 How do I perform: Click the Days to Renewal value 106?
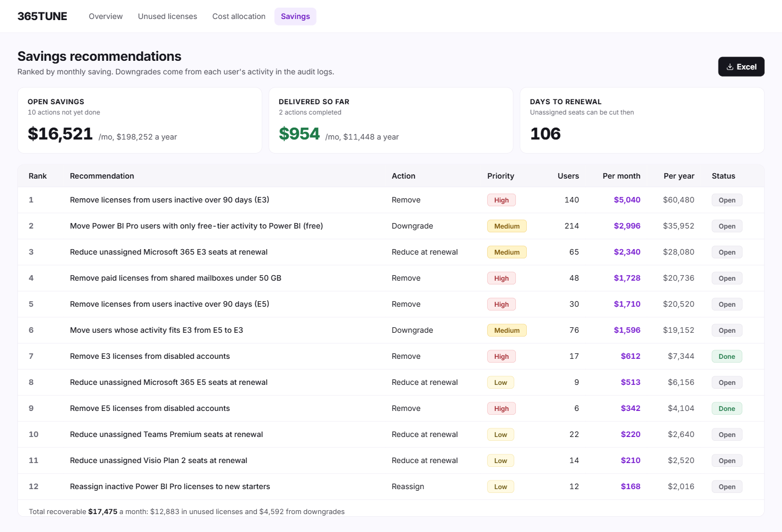coord(545,134)
